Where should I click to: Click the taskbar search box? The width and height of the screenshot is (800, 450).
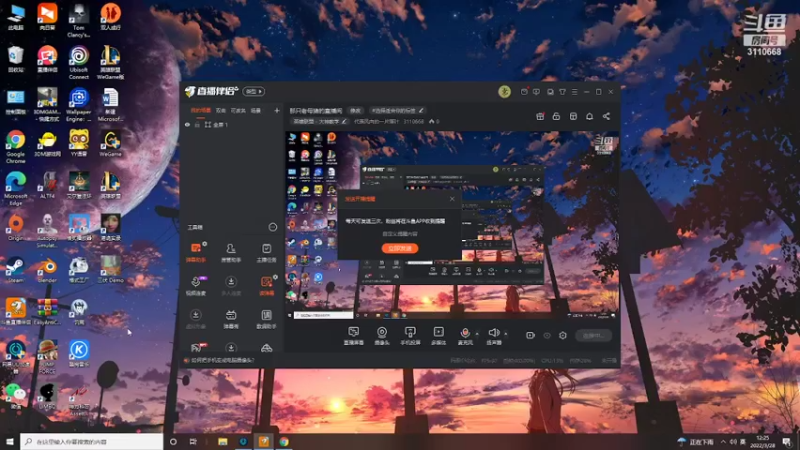(92, 441)
